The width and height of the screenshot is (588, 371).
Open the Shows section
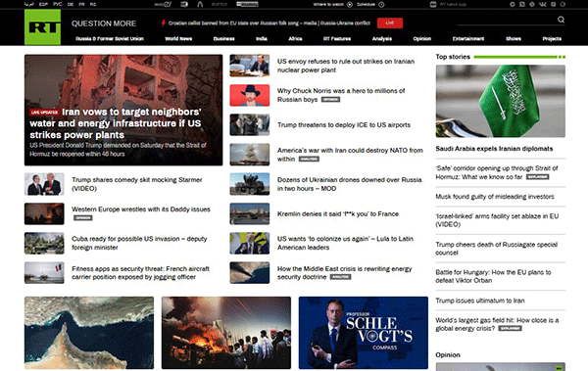(514, 38)
